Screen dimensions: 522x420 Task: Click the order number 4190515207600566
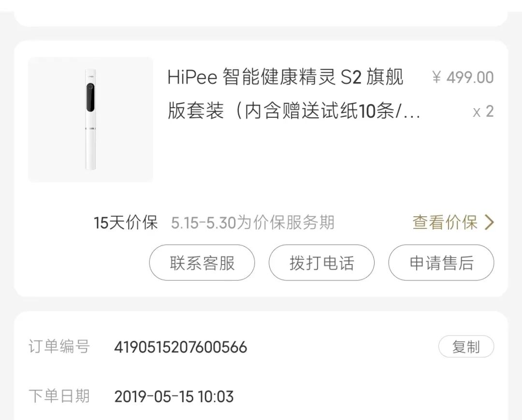180,347
